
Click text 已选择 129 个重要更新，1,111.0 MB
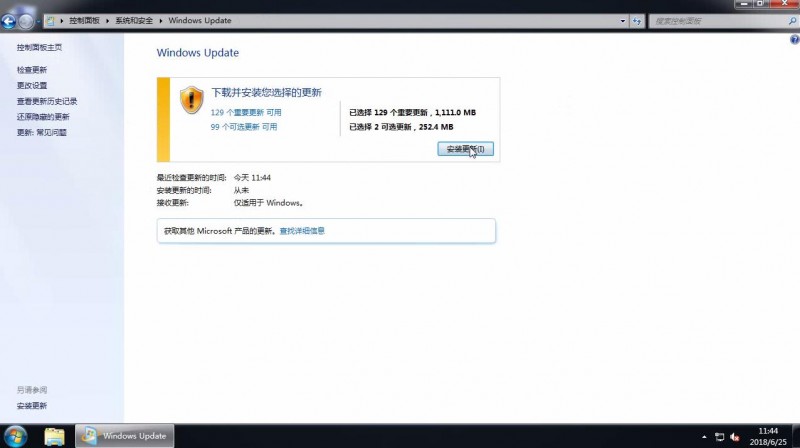pos(412,113)
